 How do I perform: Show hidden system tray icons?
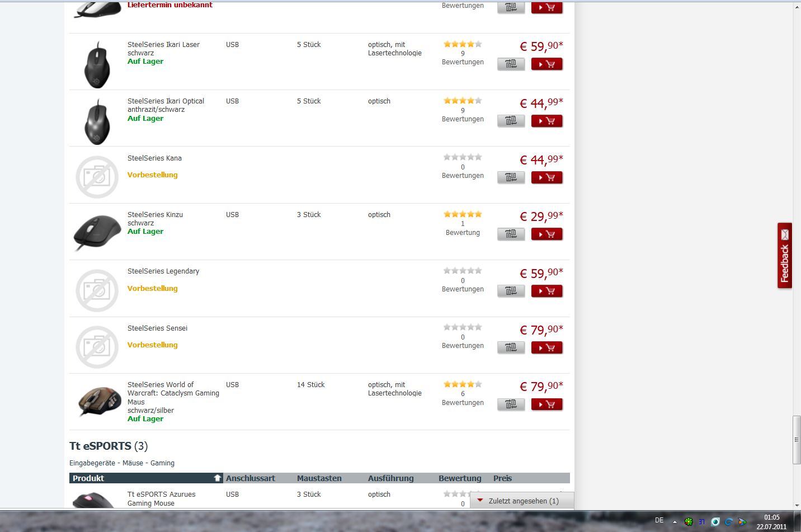[x=675, y=521]
